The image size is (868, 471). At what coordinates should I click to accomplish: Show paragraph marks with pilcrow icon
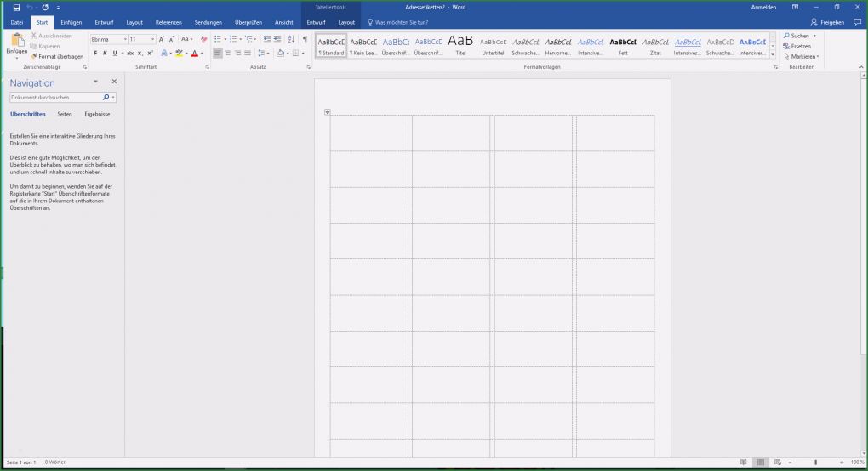pos(305,39)
